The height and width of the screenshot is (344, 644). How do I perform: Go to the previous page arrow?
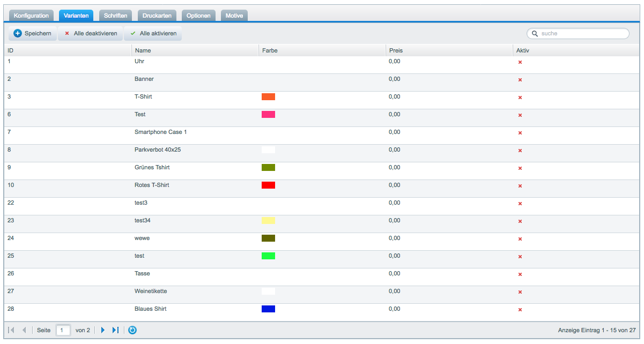pos(24,330)
